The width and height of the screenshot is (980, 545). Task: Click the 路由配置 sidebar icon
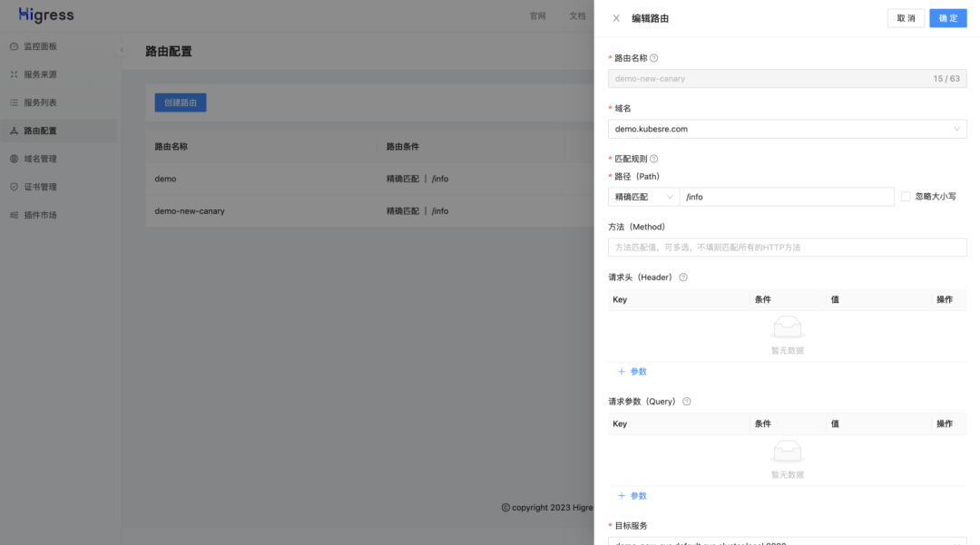coord(14,131)
